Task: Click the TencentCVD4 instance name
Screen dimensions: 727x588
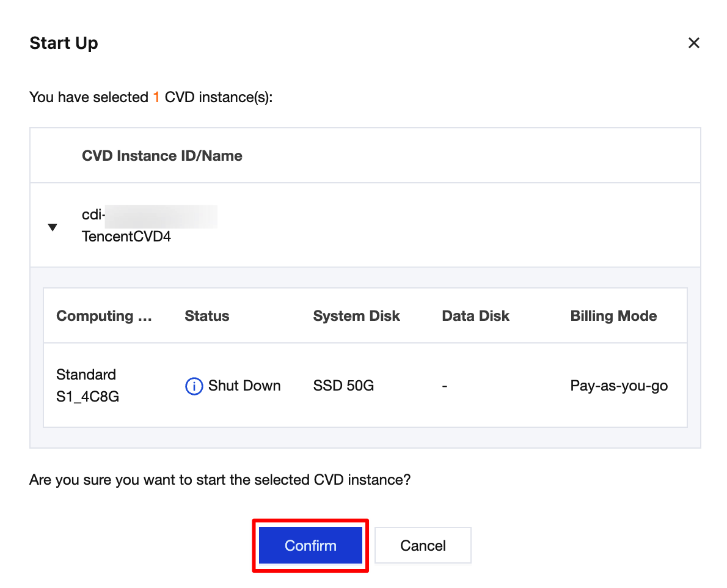Action: [126, 237]
